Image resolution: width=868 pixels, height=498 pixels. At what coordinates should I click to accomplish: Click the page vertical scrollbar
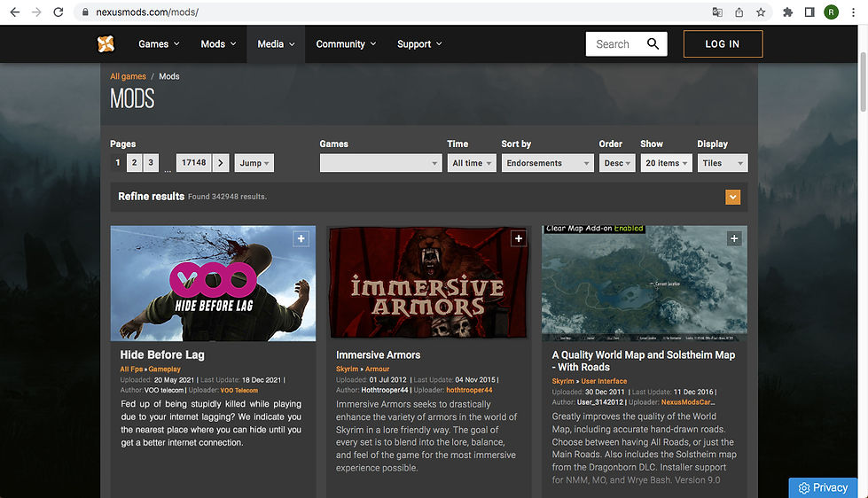click(x=863, y=82)
